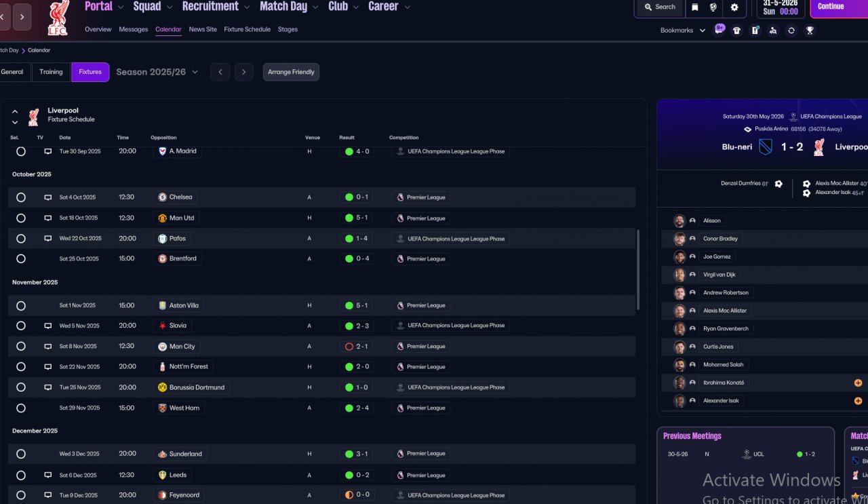Expand the Career menu dropdown
This screenshot has height=504, width=868.
[x=407, y=7]
